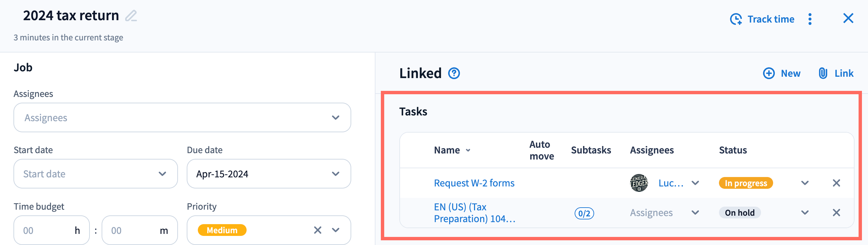Open the Request W-2 forms task
This screenshot has width=868, height=245.
tap(474, 183)
